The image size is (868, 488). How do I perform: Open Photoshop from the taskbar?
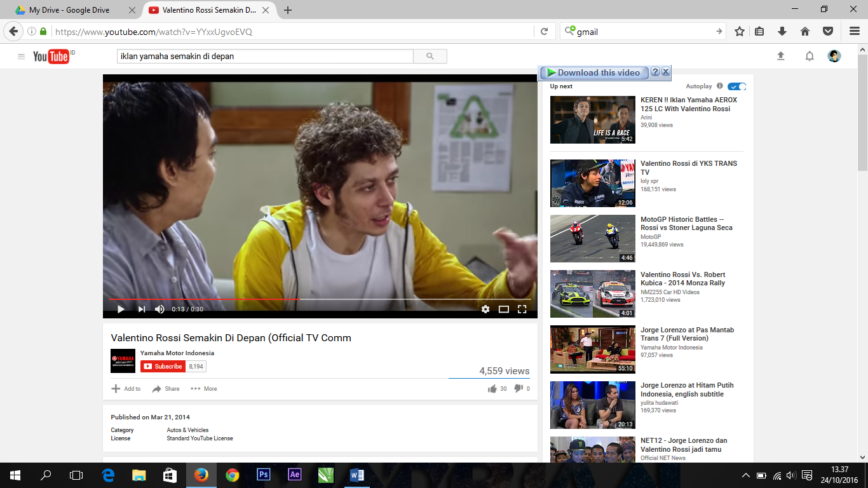click(x=263, y=475)
